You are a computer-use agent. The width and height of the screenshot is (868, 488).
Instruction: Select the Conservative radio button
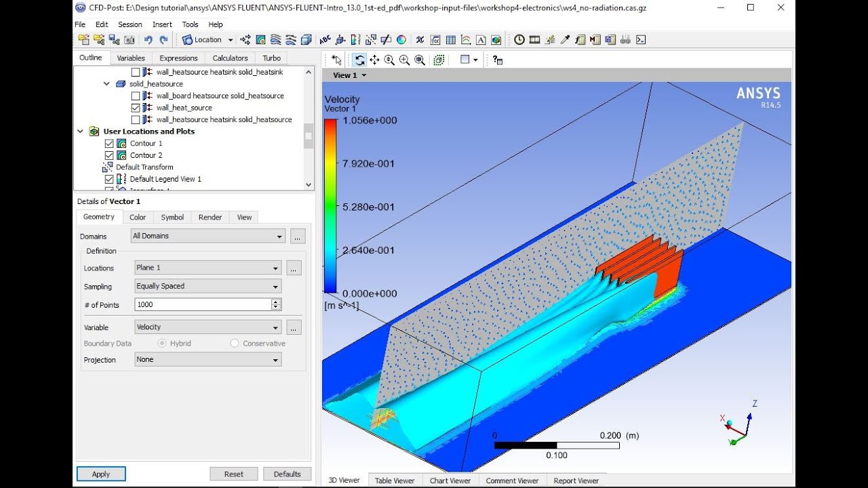point(235,344)
